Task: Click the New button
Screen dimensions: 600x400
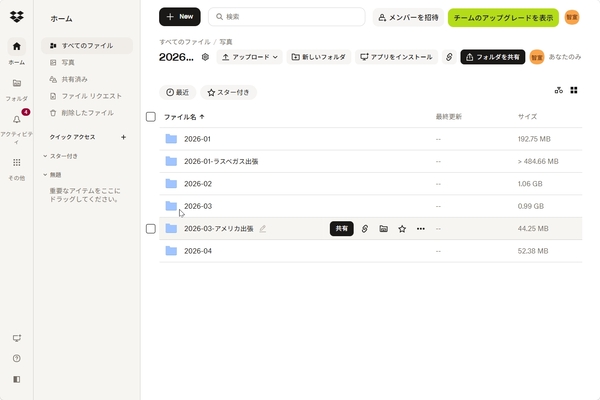Action: pyautogui.click(x=180, y=17)
